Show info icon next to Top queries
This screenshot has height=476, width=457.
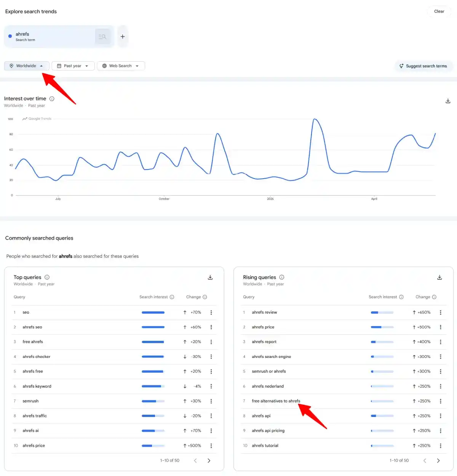tap(47, 277)
